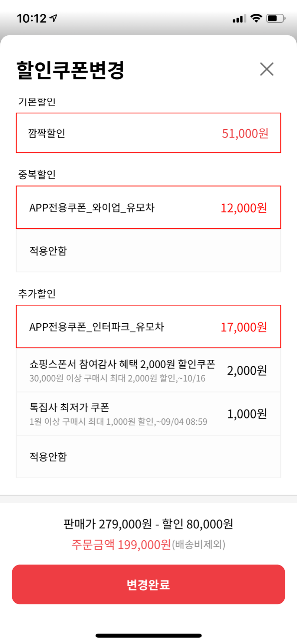Tap the 주문금액 199,000원 total text
The image size is (297, 644).
pos(121,544)
